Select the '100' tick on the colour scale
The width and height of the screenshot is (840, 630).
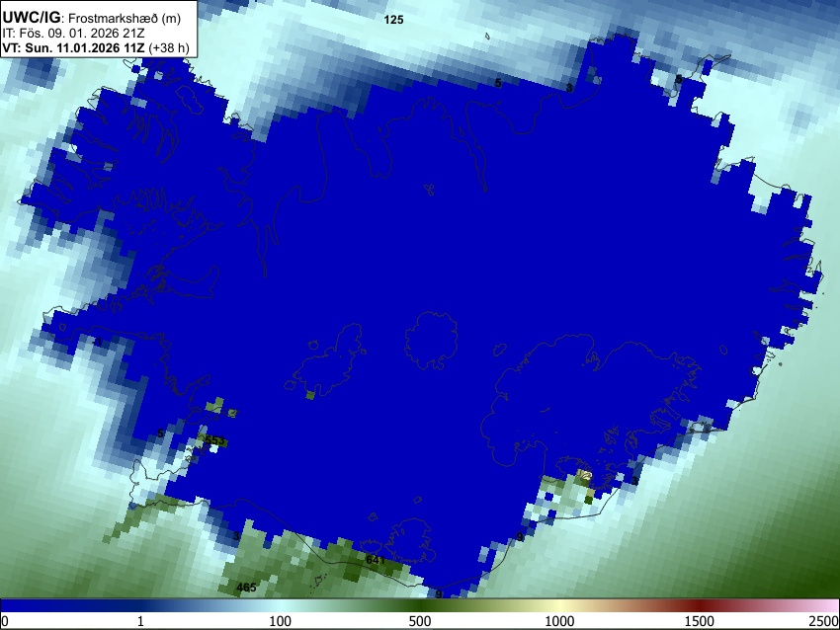pyautogui.click(x=281, y=621)
